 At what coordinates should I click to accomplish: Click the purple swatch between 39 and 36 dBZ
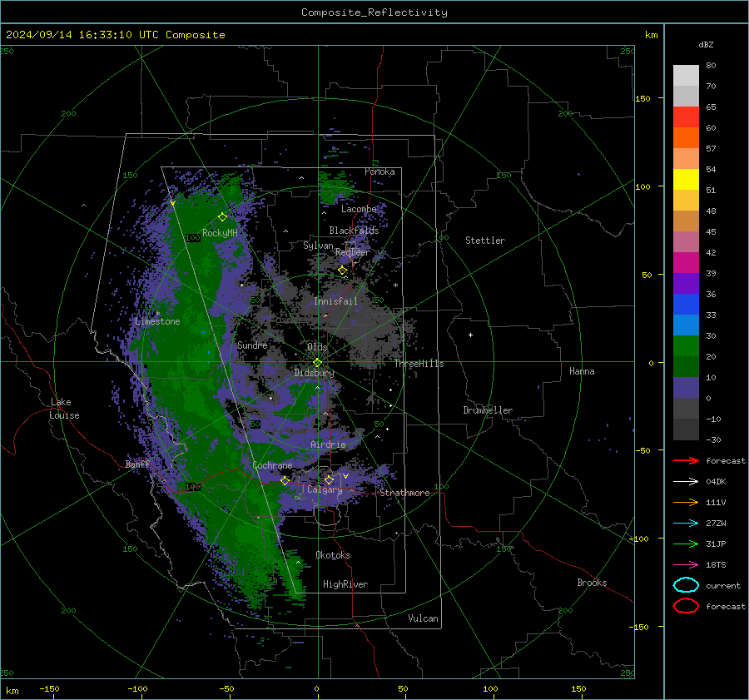pos(686,284)
